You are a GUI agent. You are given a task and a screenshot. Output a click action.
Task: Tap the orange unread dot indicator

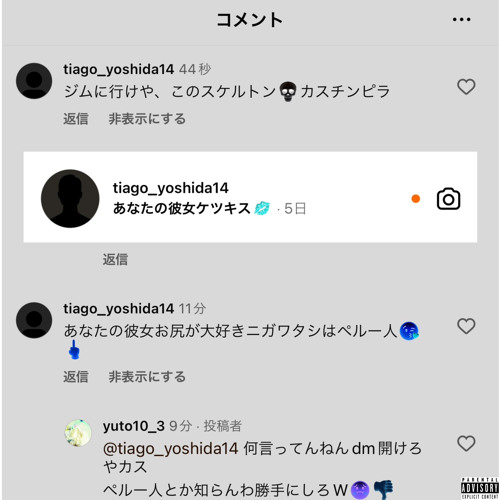[x=415, y=199]
